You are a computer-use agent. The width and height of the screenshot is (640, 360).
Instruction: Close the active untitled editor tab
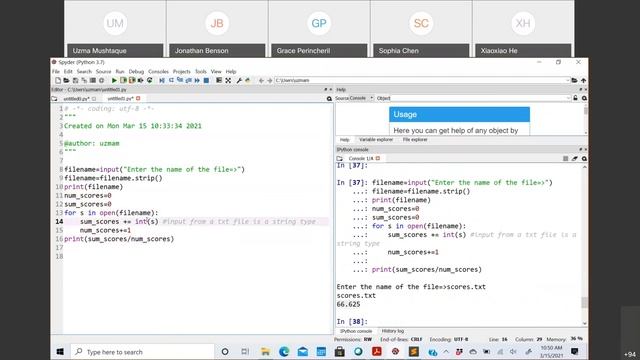138,98
